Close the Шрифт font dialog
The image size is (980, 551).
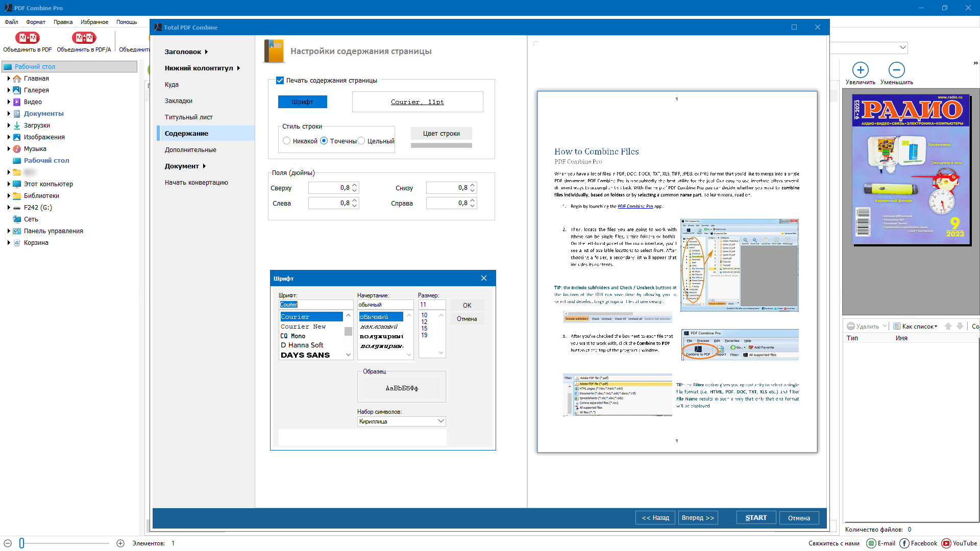tap(483, 279)
